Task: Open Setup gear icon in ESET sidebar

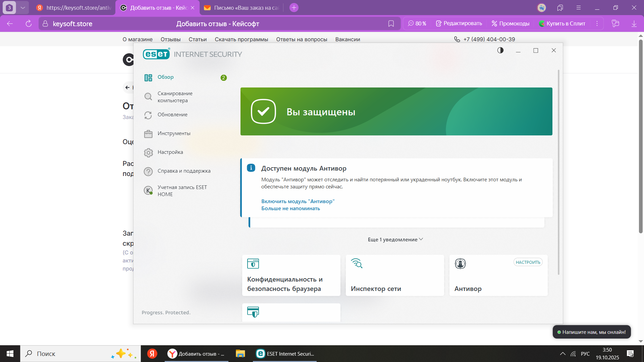Action: point(148,153)
